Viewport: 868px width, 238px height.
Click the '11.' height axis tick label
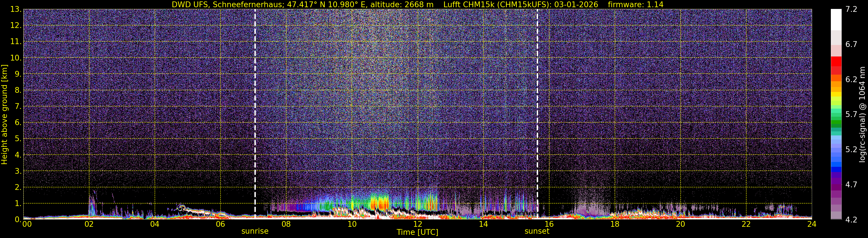(16, 42)
